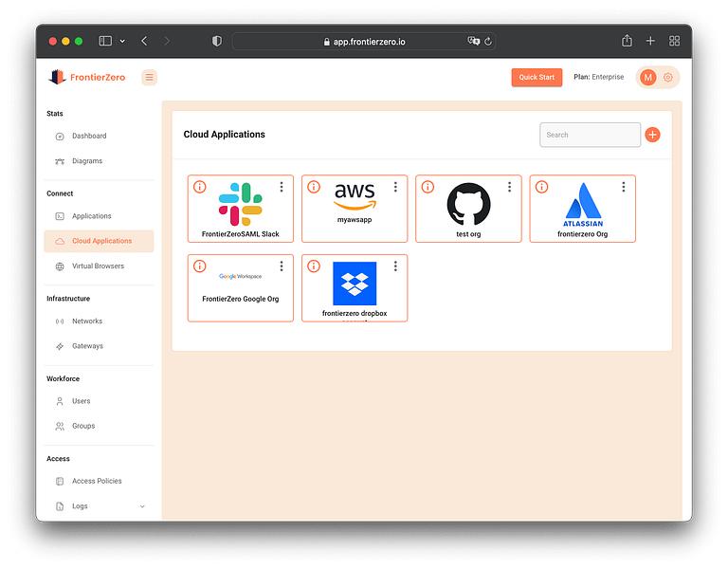This screenshot has height=569, width=728.
Task: Click 'FrontierZero Google Org' card label
Action: pos(241,299)
